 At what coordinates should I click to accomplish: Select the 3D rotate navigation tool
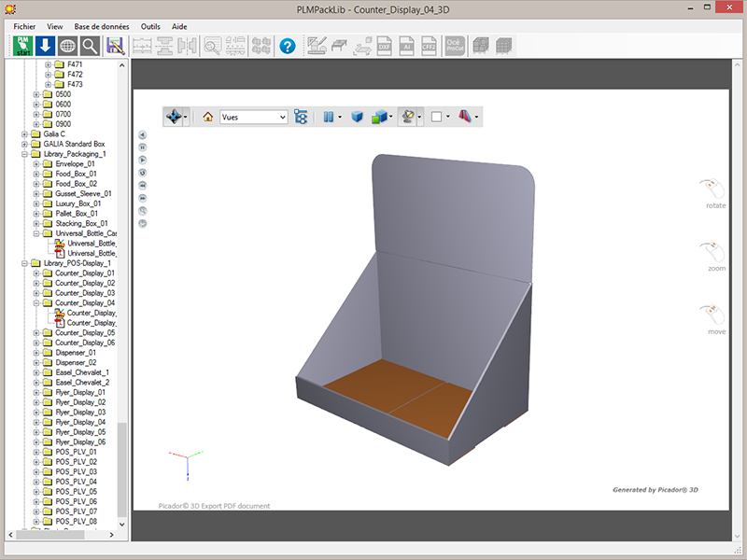174,117
